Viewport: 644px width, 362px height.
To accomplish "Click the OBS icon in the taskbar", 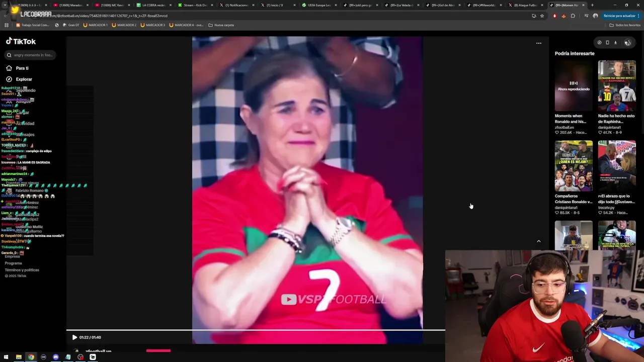I will pos(80,357).
